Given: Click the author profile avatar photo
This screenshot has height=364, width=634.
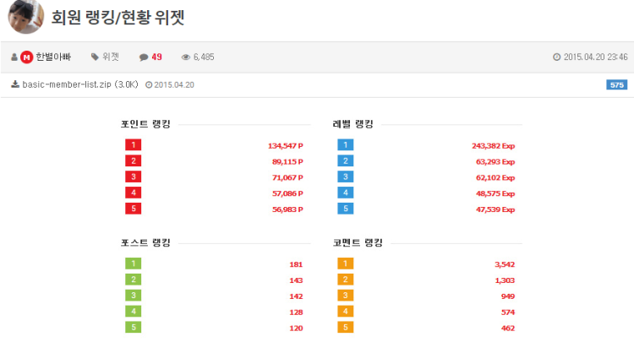Looking at the screenshot, I should coord(25,16).
